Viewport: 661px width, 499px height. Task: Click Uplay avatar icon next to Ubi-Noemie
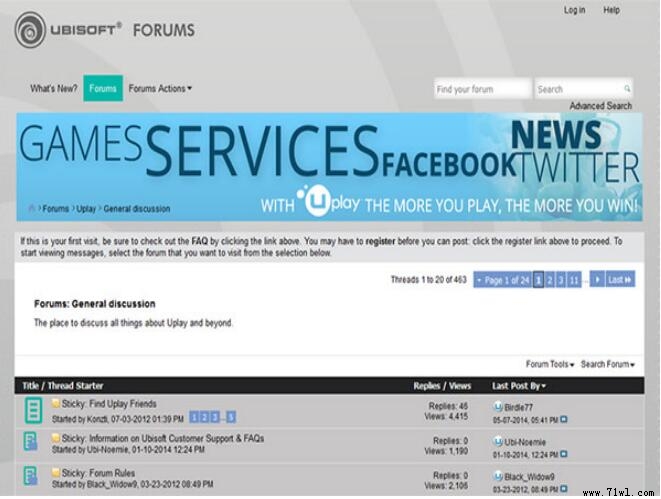[497, 442]
